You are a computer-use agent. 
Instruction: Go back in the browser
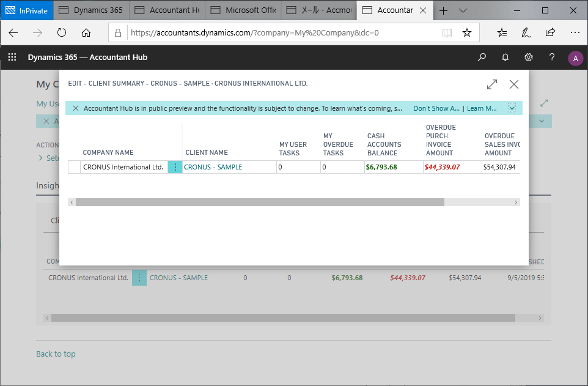[x=13, y=32]
